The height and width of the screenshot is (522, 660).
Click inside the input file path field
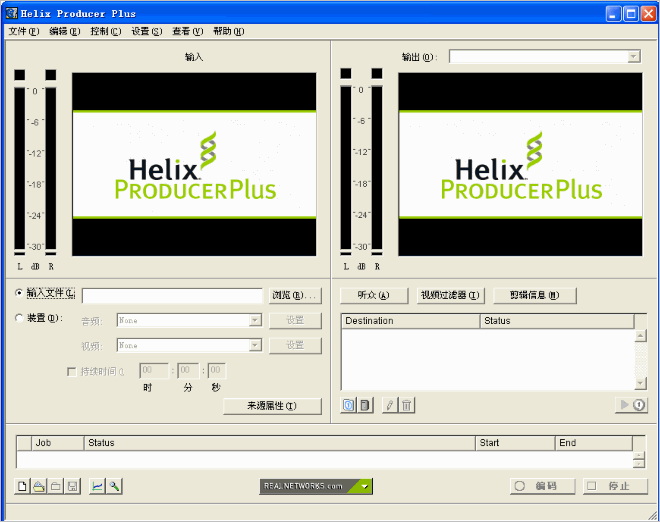point(172,296)
